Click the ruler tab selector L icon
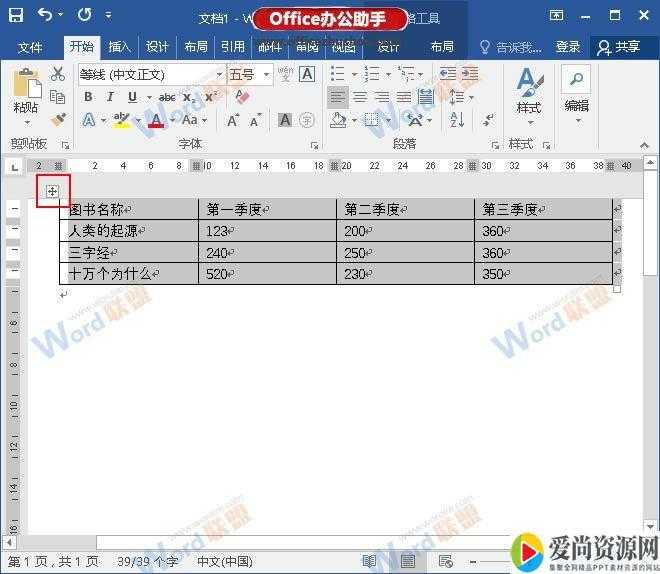Viewport: 660px width, 574px height. pos(15,167)
